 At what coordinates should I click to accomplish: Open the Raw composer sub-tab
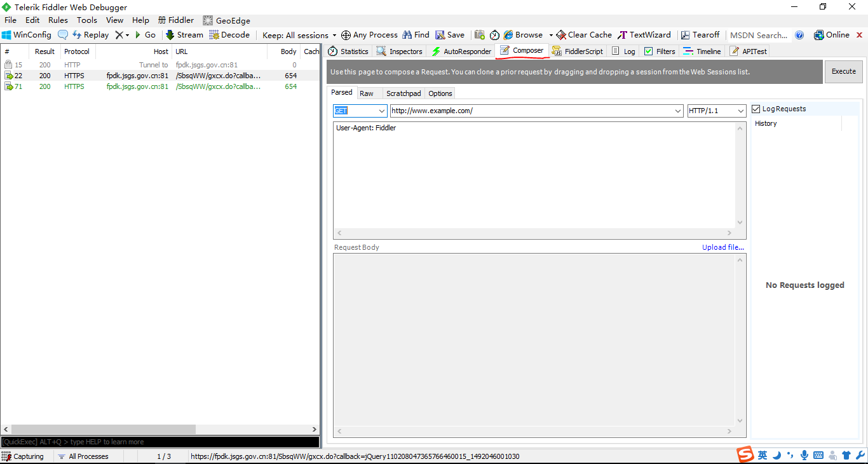367,93
